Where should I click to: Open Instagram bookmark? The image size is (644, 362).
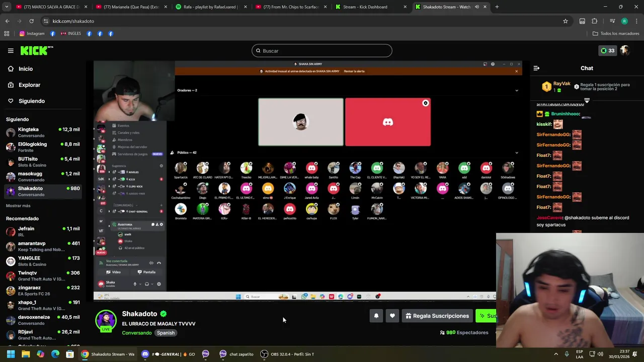point(32,34)
